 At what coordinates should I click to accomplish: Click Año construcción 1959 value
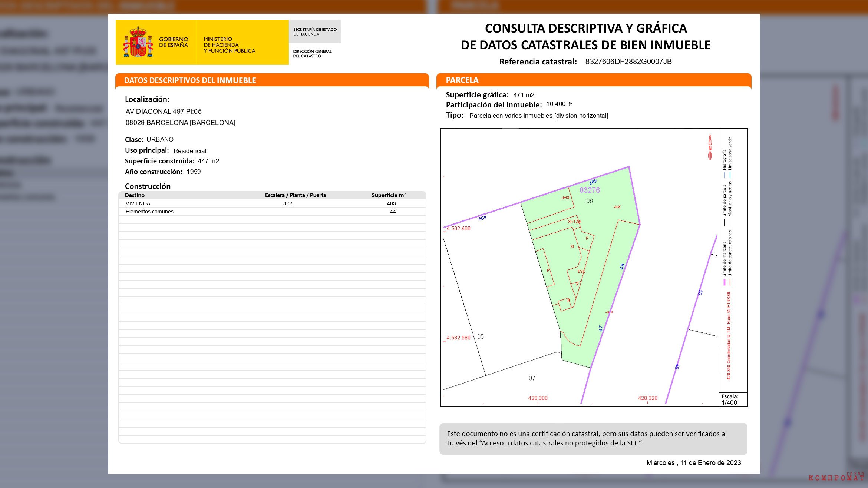[x=194, y=172]
